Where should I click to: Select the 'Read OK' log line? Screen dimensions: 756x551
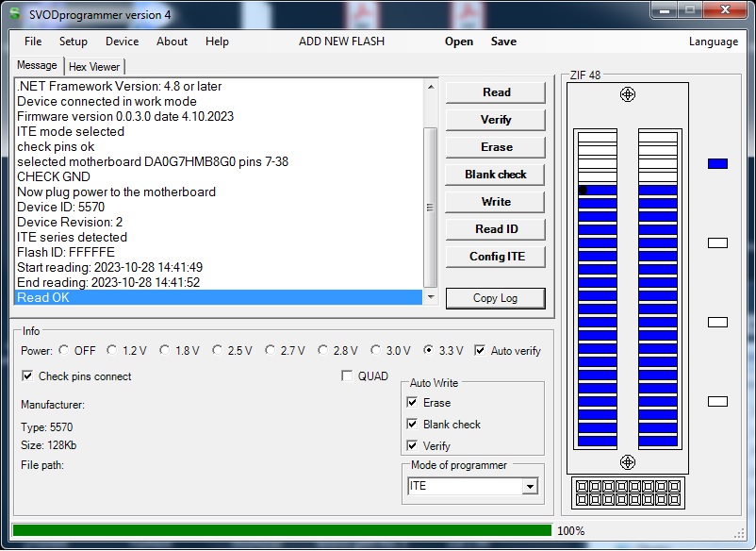tap(219, 297)
